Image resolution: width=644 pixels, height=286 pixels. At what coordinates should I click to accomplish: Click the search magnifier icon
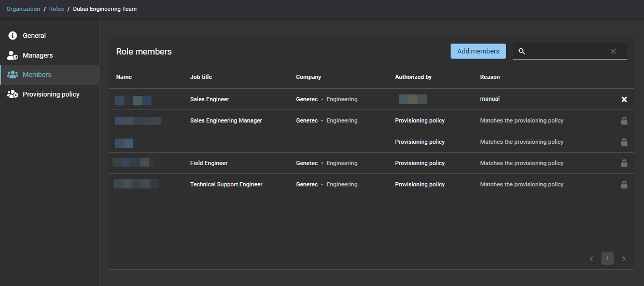pyautogui.click(x=522, y=51)
